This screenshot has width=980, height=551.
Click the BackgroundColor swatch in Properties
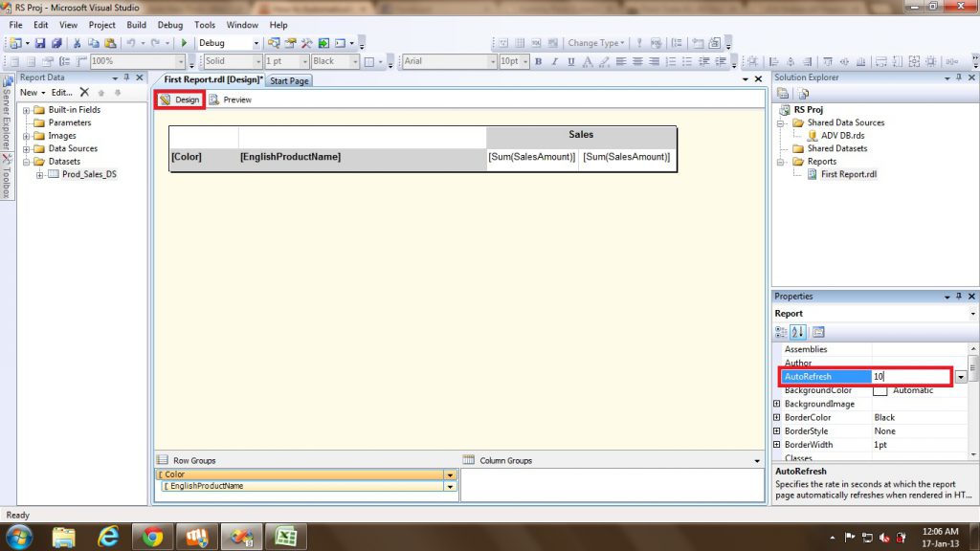(880, 390)
